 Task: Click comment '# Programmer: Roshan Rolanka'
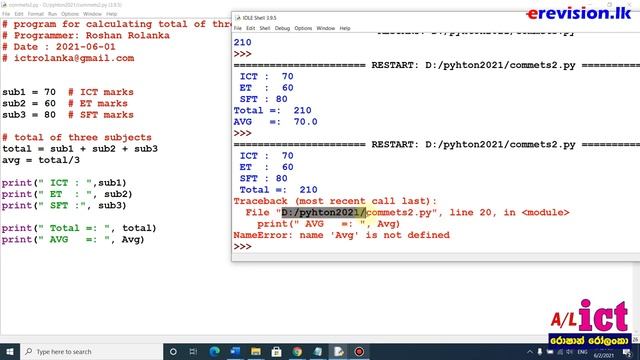click(86, 35)
